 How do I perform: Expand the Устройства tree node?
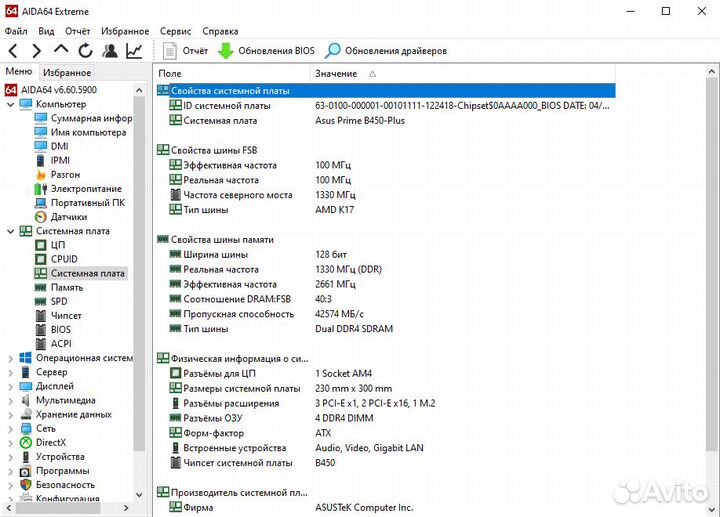pyautogui.click(x=11, y=457)
